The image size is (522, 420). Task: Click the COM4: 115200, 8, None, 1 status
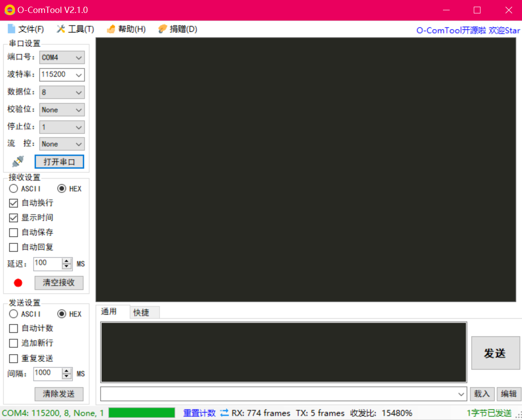[x=53, y=413]
